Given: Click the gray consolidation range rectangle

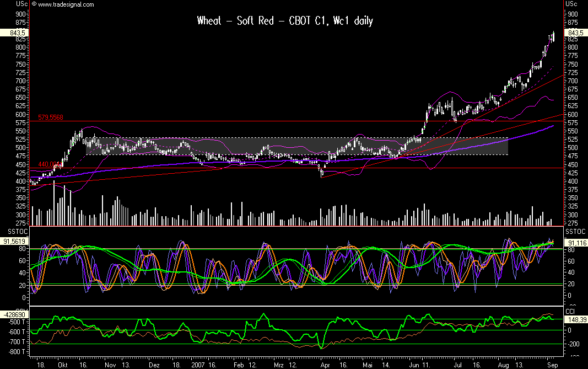Looking at the screenshot, I should click(296, 146).
